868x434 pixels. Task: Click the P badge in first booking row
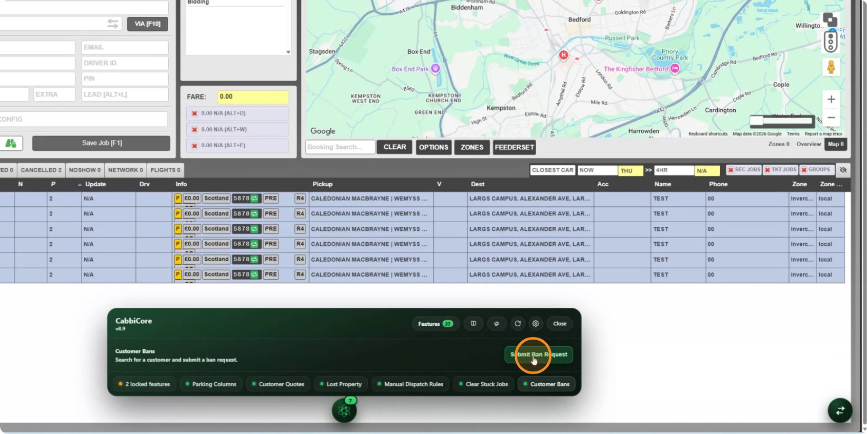coord(178,199)
